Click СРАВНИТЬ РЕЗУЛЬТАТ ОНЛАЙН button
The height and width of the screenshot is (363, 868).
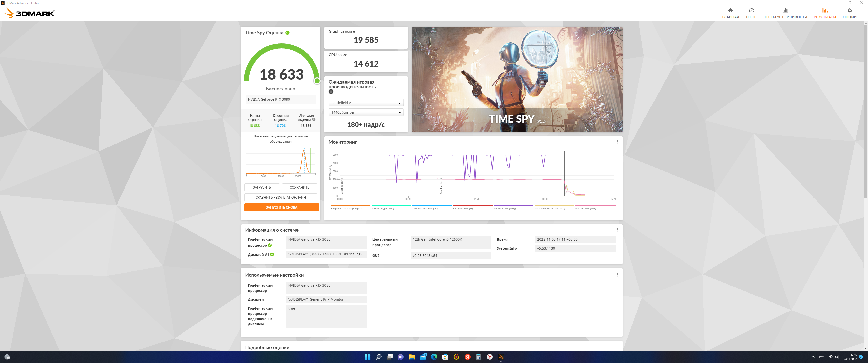pos(280,197)
